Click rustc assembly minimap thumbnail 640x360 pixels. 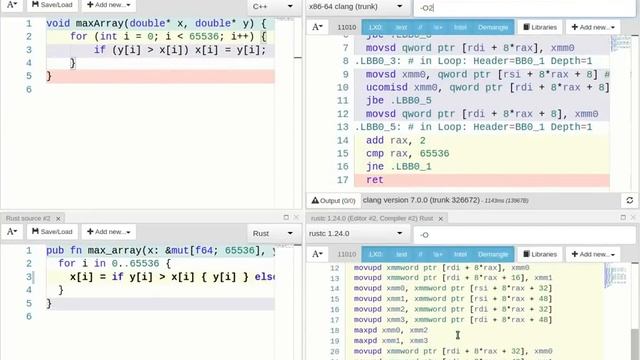coord(616,275)
